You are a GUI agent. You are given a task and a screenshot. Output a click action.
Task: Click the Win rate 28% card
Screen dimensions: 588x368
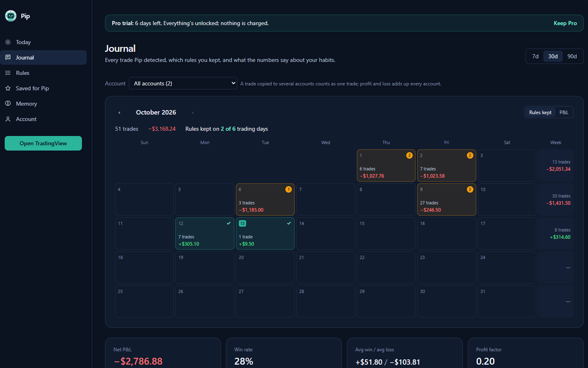pyautogui.click(x=284, y=353)
